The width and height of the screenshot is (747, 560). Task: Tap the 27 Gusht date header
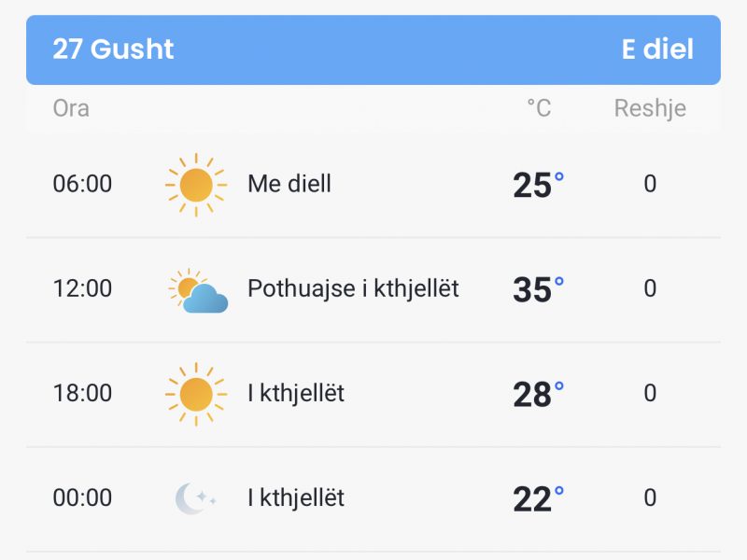point(113,49)
